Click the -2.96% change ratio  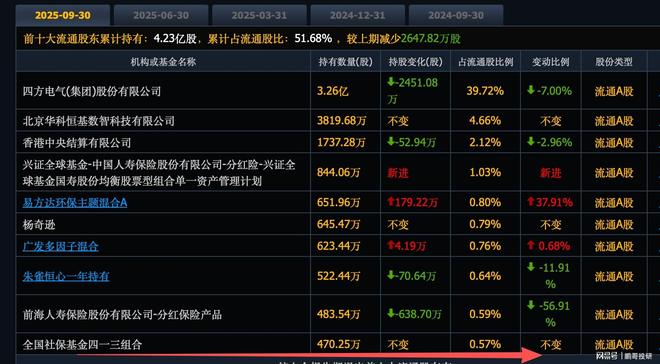click(x=550, y=143)
